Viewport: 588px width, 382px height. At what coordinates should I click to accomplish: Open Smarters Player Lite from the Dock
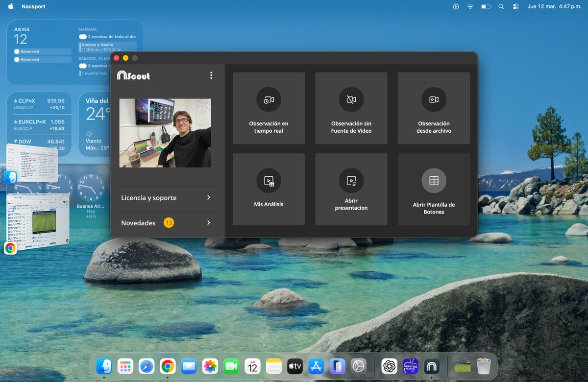411,366
